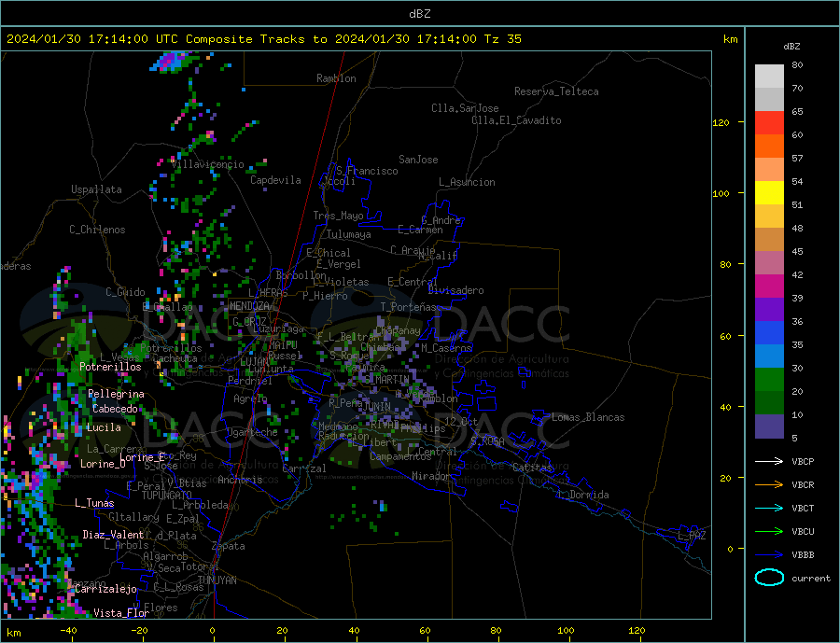
Task: Click the TUPUNGATO place label
Action: click(x=167, y=496)
